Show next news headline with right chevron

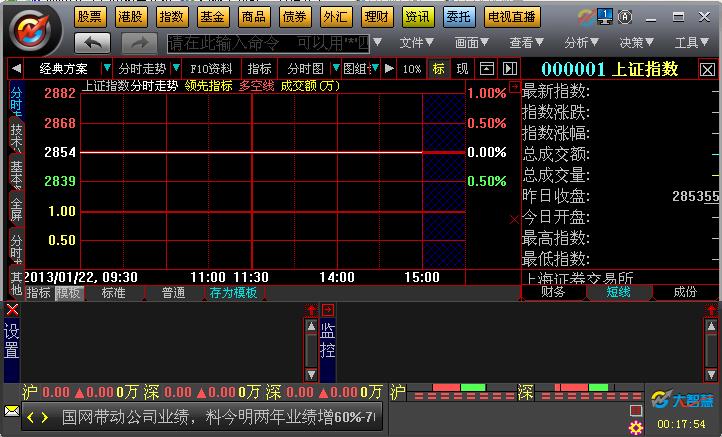click(x=45, y=418)
